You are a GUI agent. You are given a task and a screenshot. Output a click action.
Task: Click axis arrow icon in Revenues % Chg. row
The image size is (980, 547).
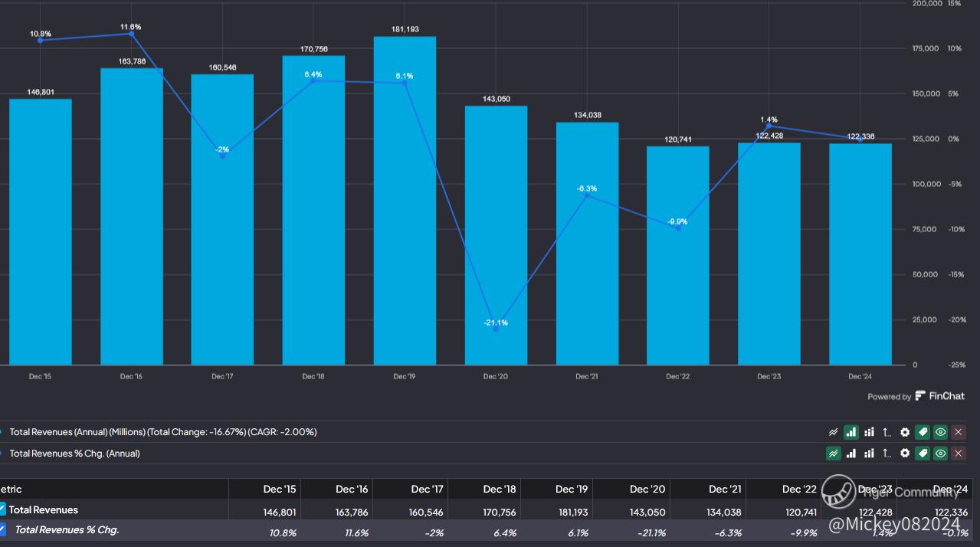[x=887, y=454]
